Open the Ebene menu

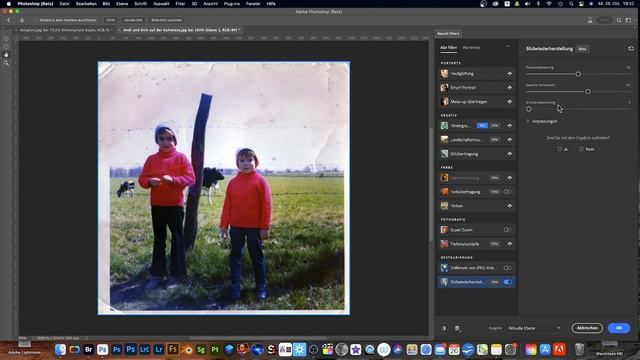[x=122, y=4]
